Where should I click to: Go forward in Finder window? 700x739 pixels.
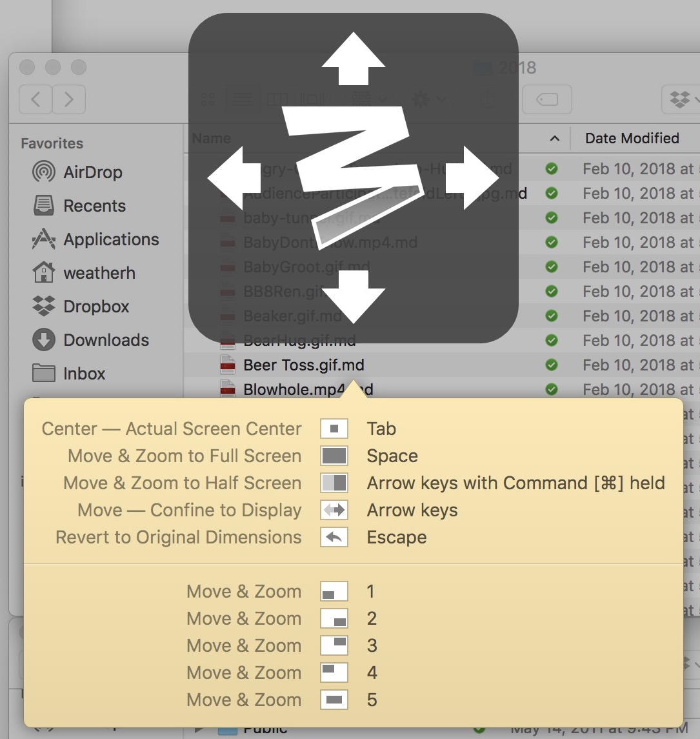pyautogui.click(x=69, y=99)
